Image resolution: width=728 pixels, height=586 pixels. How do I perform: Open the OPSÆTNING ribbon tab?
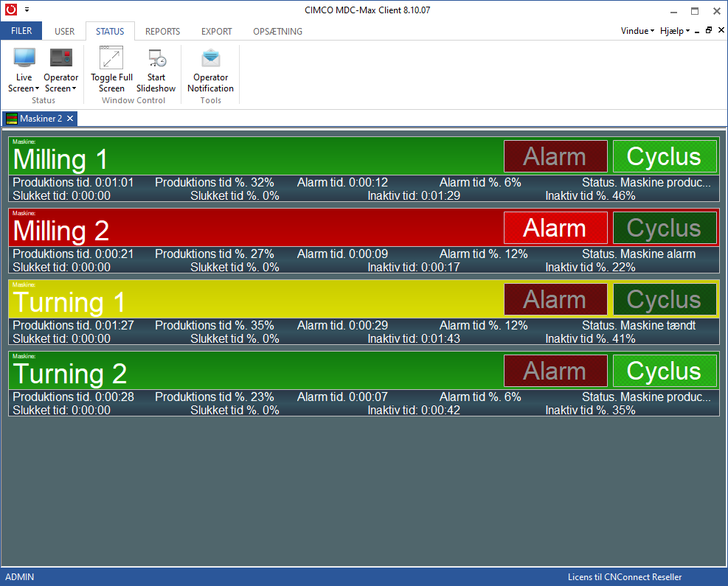[277, 32]
